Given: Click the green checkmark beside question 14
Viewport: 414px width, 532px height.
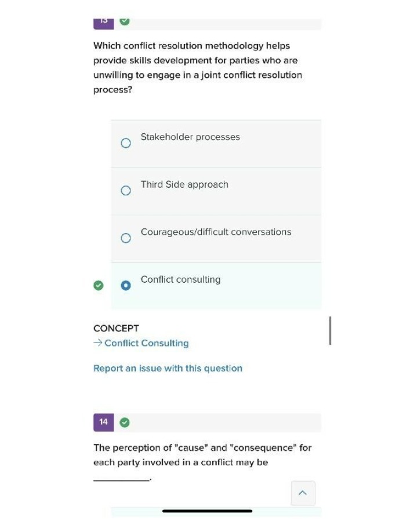Looking at the screenshot, I should pyautogui.click(x=125, y=422).
